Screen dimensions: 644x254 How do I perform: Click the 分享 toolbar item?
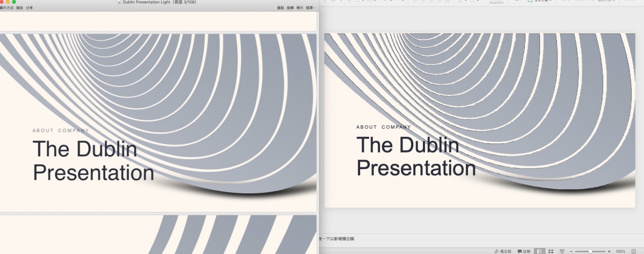coord(29,8)
